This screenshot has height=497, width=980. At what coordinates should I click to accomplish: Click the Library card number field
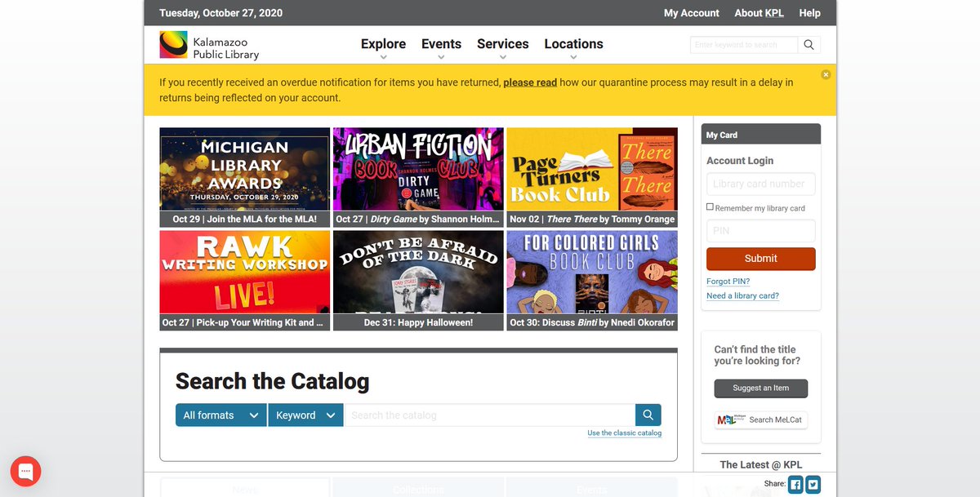pos(761,184)
